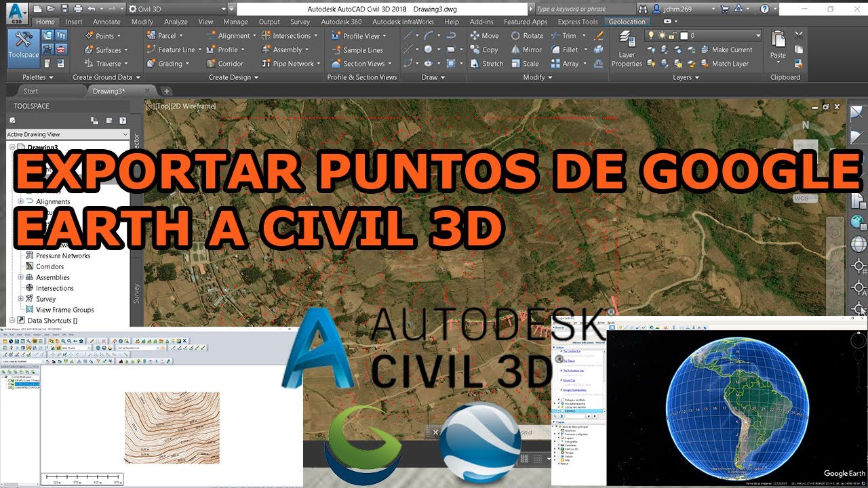The width and height of the screenshot is (868, 488).
Task: Switch to the Insert ribbon tab
Action: point(74,22)
